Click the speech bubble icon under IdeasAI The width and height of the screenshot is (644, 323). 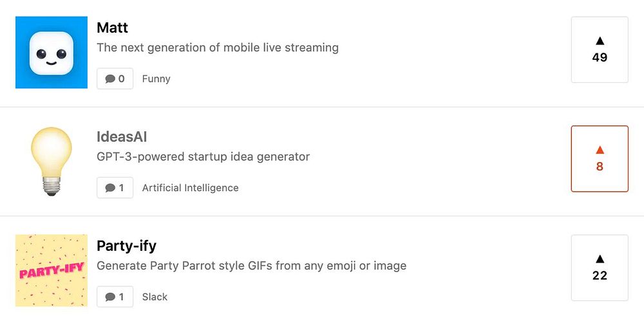(x=109, y=188)
